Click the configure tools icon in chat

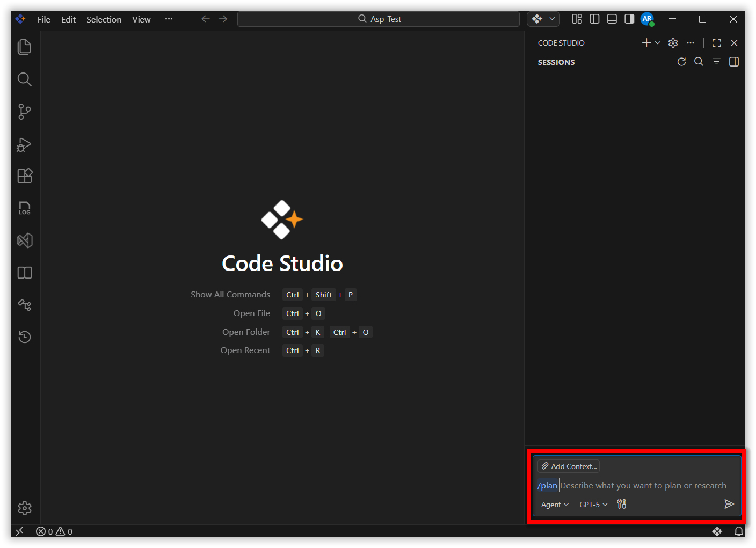[x=622, y=504]
